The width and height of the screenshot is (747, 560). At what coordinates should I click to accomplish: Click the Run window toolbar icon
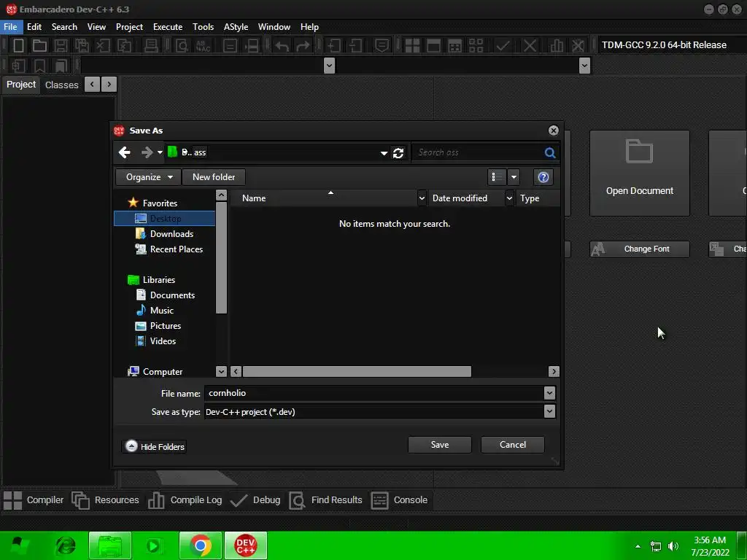click(433, 46)
